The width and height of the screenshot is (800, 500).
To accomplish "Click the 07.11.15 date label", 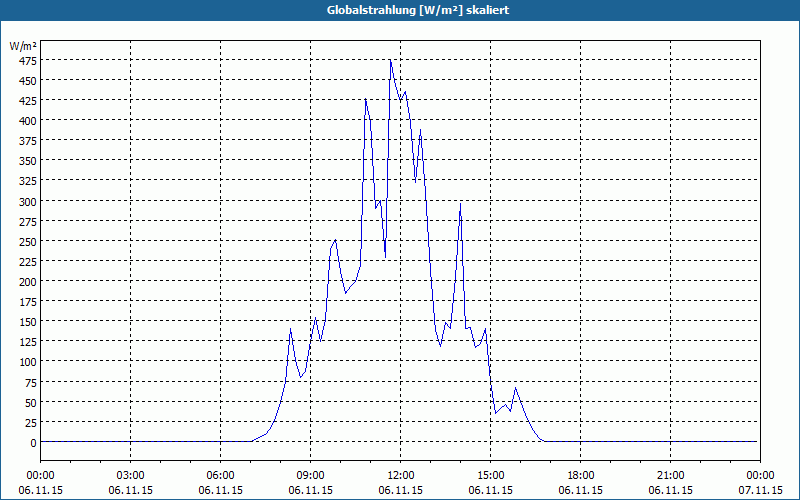I will point(760,490).
